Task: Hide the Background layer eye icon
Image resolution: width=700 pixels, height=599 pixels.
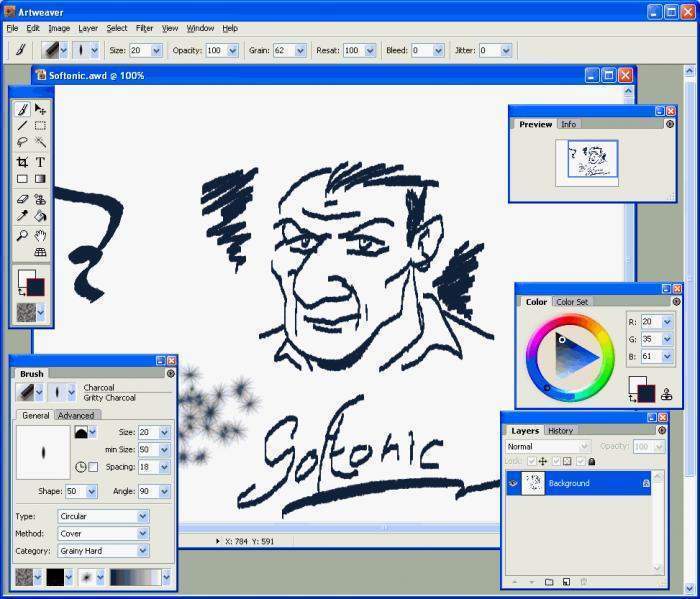Action: tap(512, 483)
